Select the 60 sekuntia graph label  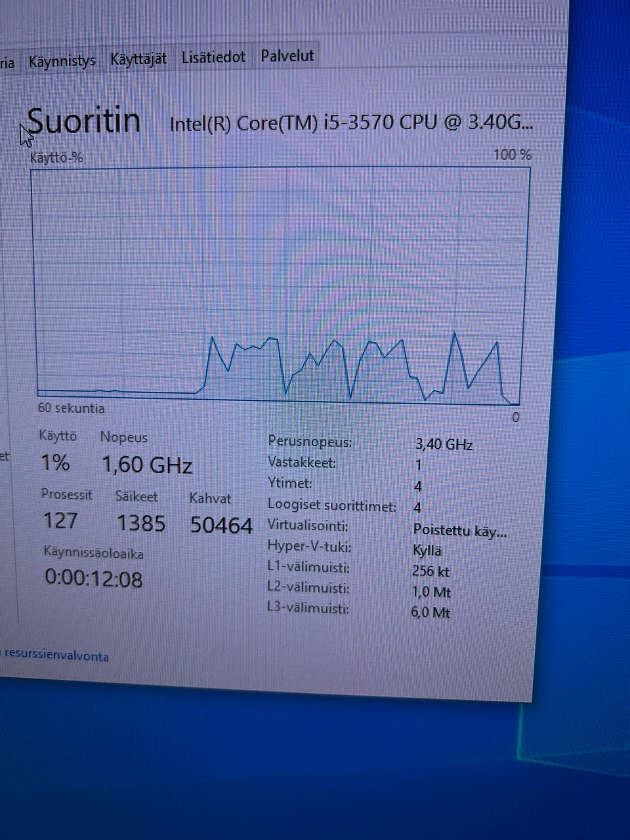click(71, 408)
